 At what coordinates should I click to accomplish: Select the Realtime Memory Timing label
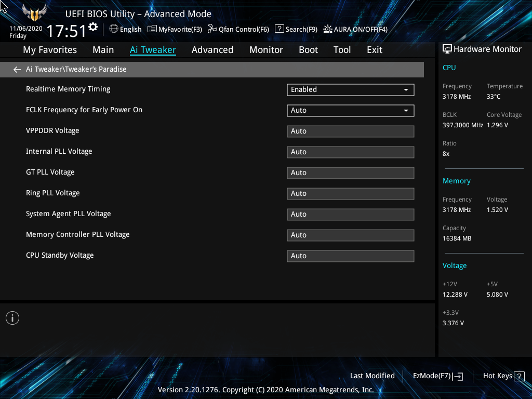pyautogui.click(x=68, y=89)
